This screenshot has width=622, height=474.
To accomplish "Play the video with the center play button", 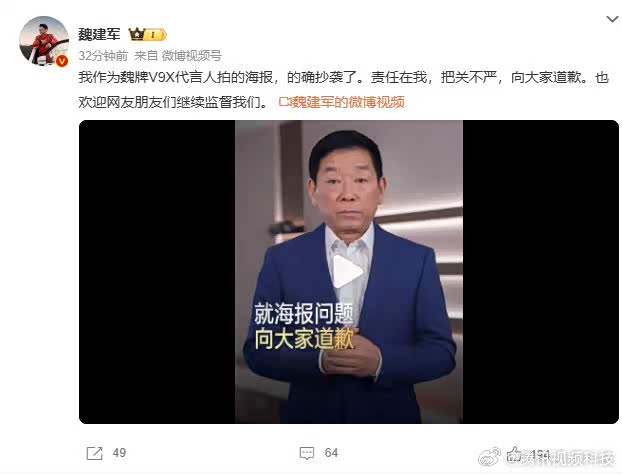I will (348, 272).
